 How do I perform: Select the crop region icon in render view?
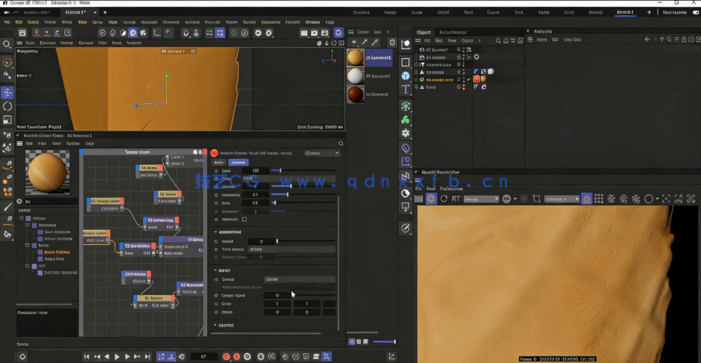coord(536,199)
